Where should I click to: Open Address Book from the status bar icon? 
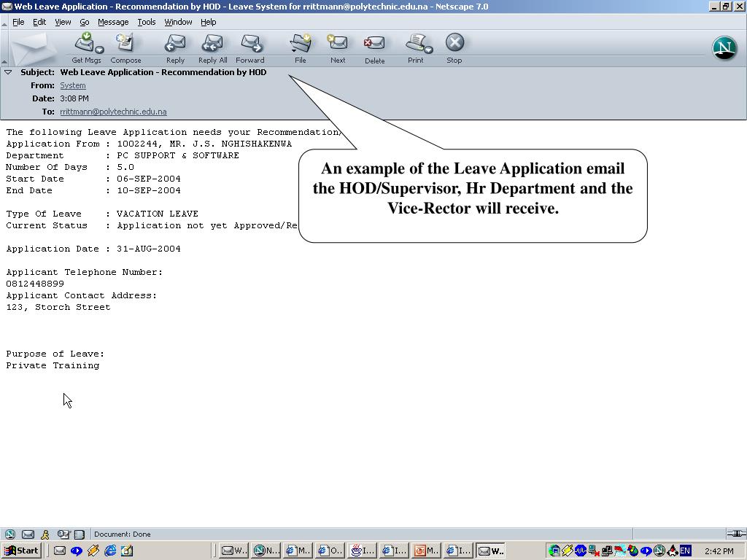click(79, 534)
